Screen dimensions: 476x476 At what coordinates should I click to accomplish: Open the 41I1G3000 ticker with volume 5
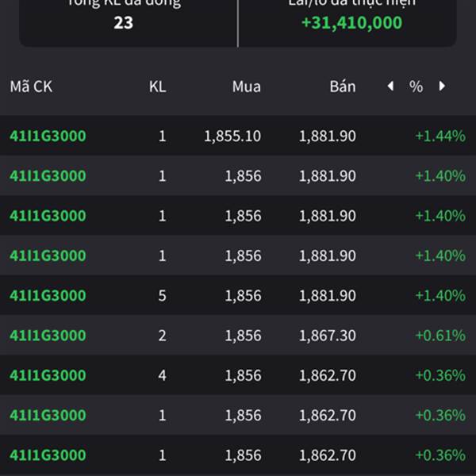[x=48, y=295]
